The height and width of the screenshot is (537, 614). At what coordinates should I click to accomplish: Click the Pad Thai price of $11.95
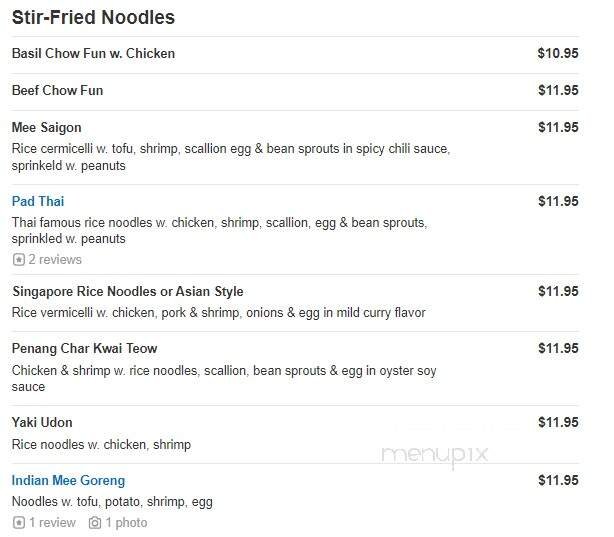coord(558,201)
